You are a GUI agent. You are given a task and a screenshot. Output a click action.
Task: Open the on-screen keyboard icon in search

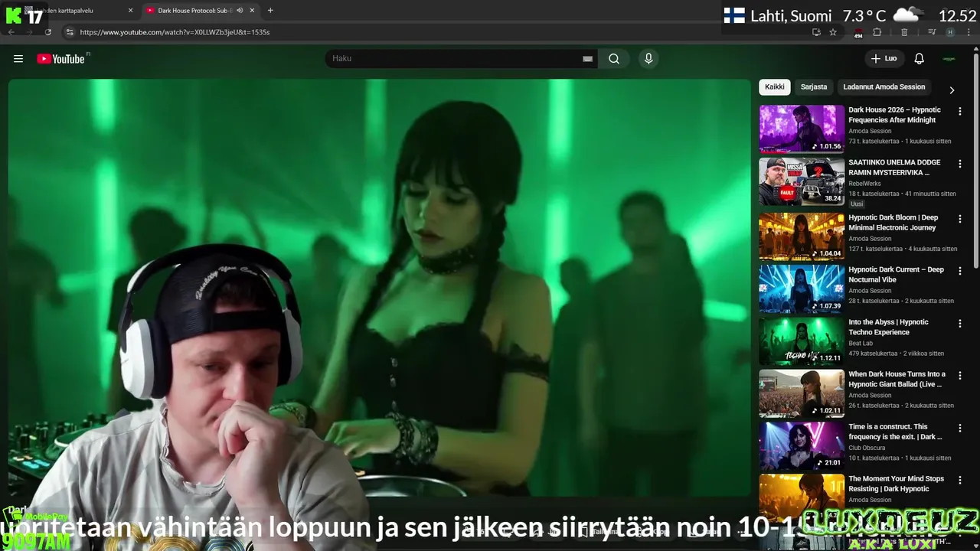587,59
